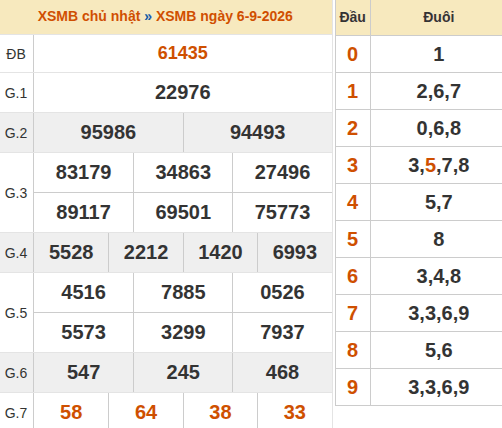Click G.7 number 64
The height and width of the screenshot is (428, 502).
pos(146,412)
